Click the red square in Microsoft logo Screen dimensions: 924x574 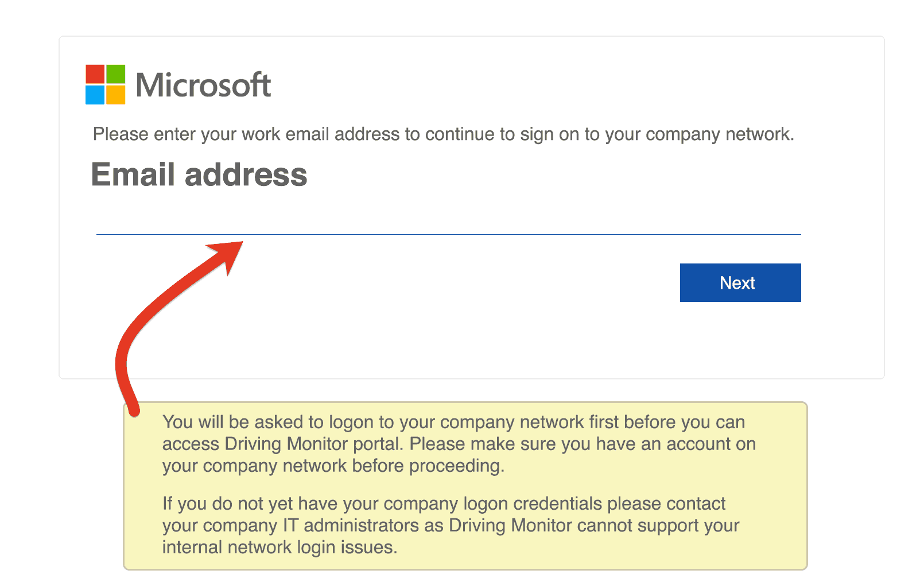click(95, 75)
